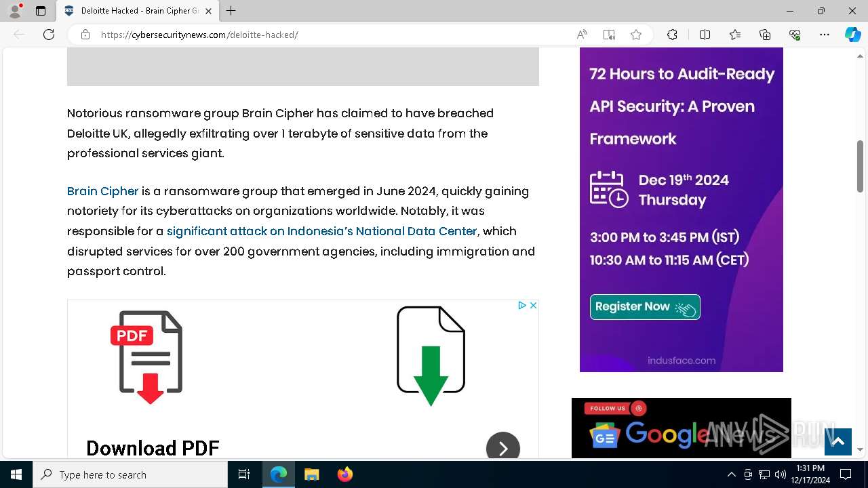Image resolution: width=868 pixels, height=488 pixels.
Task: Click the AdChoices icon on ad
Action: 522,306
